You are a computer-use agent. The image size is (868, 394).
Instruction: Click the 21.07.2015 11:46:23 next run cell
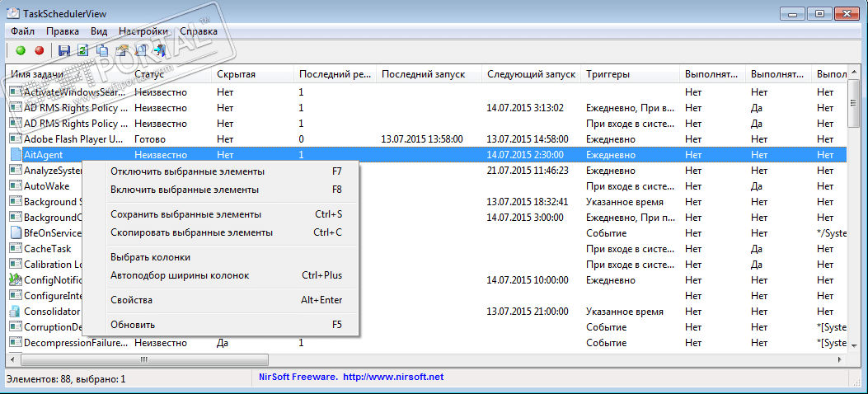tap(528, 171)
